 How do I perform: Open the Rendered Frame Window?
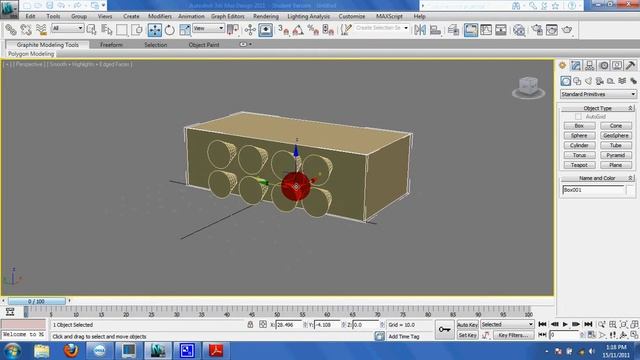tap(552, 29)
